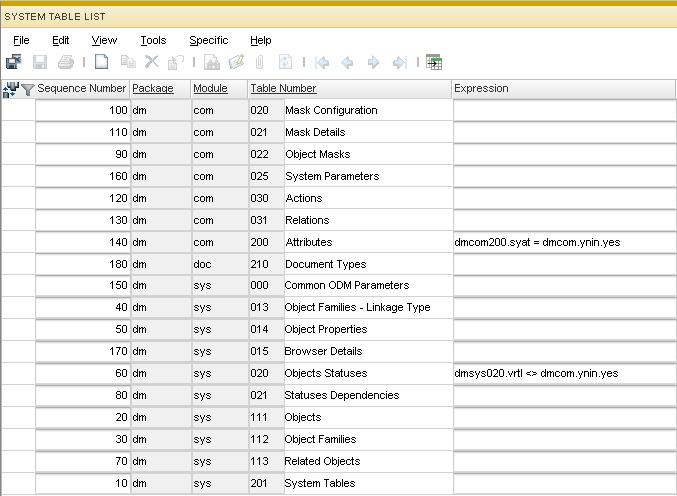Sort by the Package column header

point(153,88)
